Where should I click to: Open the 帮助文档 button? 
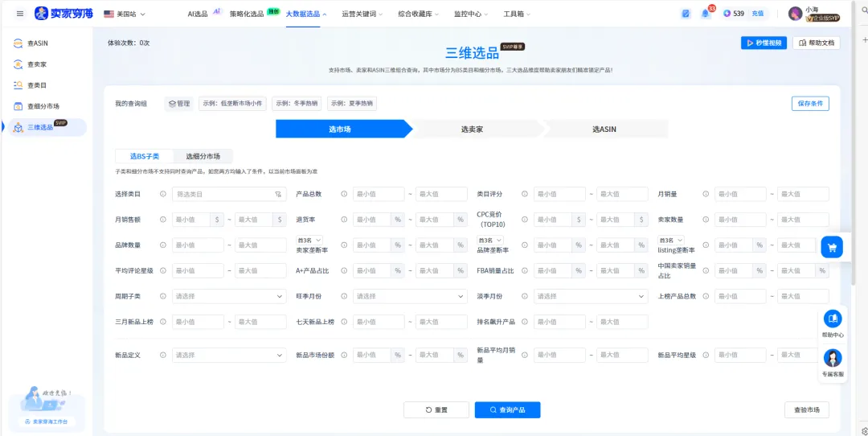[x=817, y=43]
